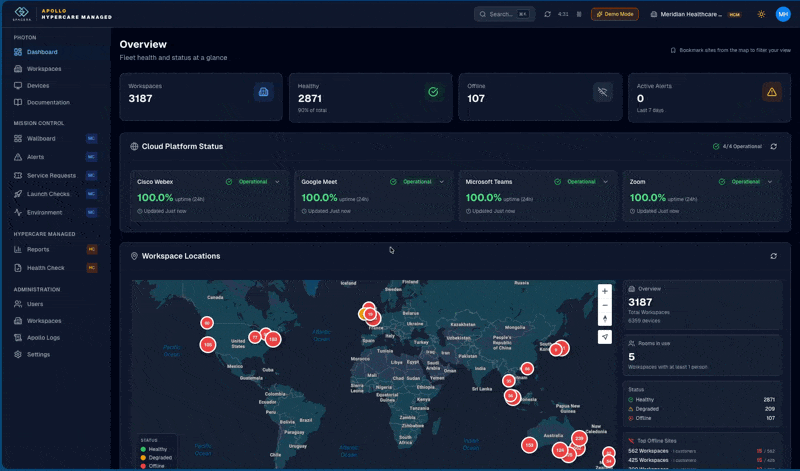The width and height of the screenshot is (800, 471).
Task: Go to Service Requests in sidebar
Action: (x=51, y=175)
